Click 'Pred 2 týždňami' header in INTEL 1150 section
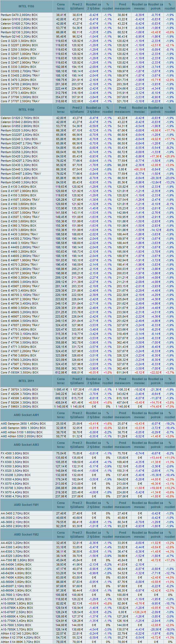The image size is (176, 644). [x=77, y=109]
